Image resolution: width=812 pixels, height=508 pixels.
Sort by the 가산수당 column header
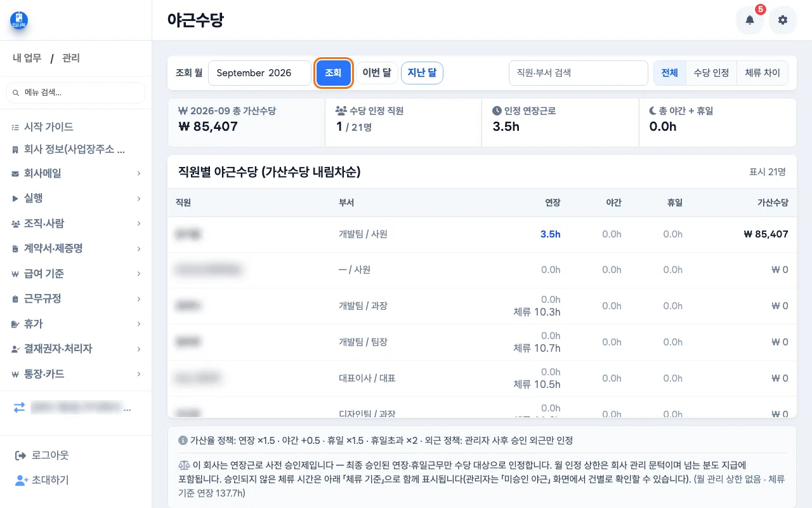pos(773,203)
